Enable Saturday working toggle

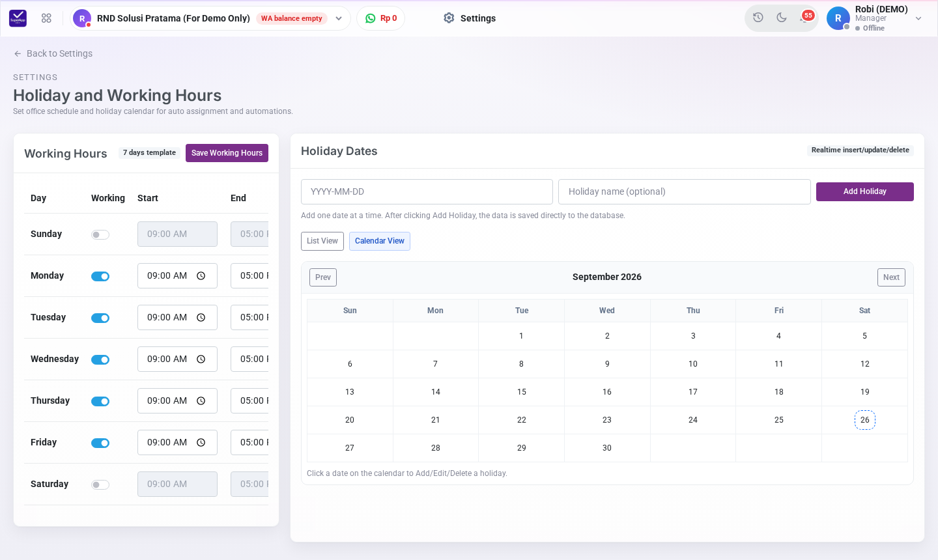point(100,484)
